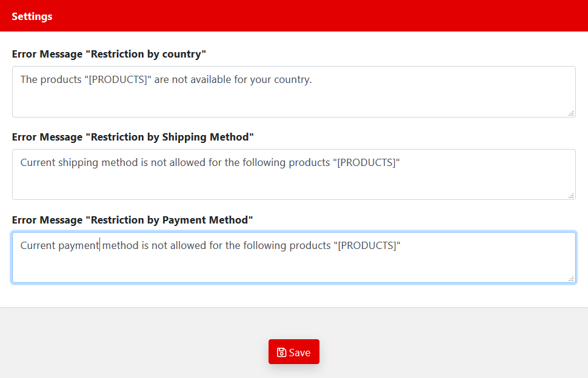Grab the country message textarea resize handle
The width and height of the screenshot is (588, 378).
click(571, 113)
